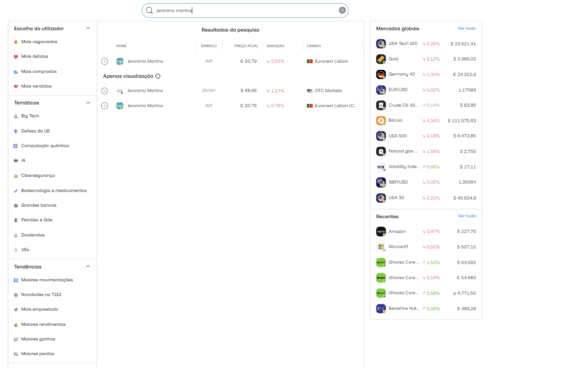Open iShares Core priced p 4.771,50
Image resolution: width=564 pixels, height=368 pixels.
click(x=426, y=293)
